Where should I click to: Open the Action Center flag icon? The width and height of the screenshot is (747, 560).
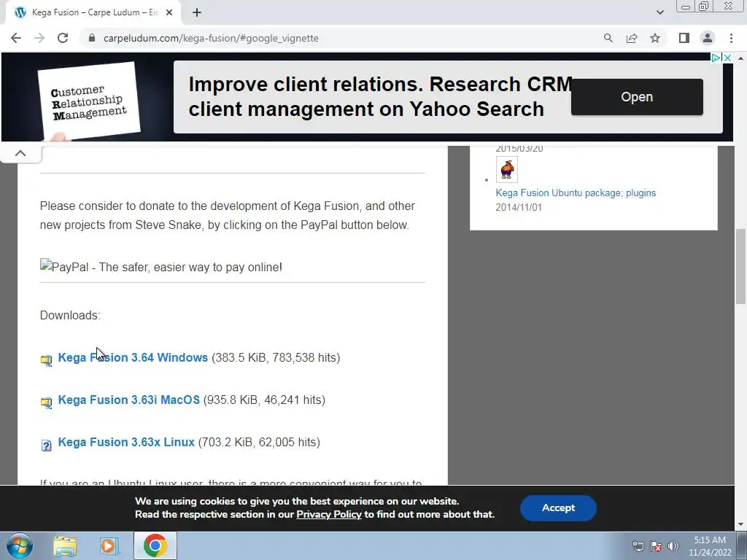[656, 546]
